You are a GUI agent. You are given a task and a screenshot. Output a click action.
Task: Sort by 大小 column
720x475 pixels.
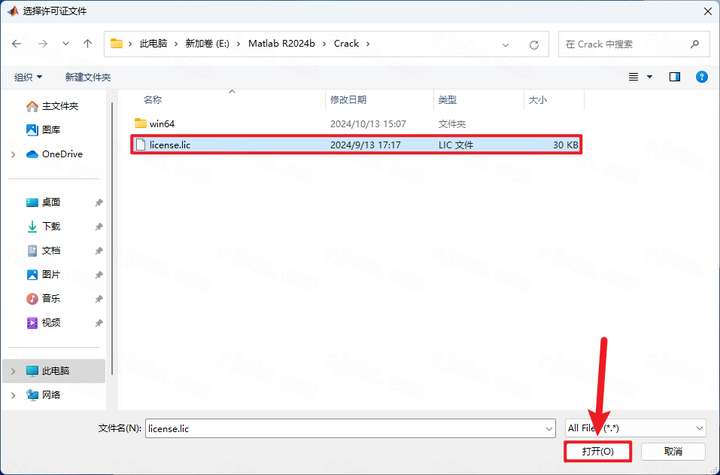(537, 100)
